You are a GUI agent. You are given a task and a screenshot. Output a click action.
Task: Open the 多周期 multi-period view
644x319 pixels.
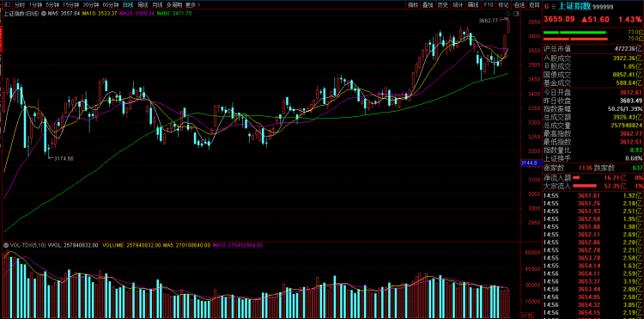tap(173, 5)
